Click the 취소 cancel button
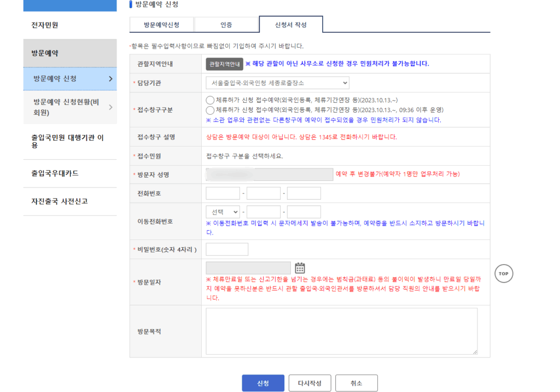 click(x=356, y=383)
